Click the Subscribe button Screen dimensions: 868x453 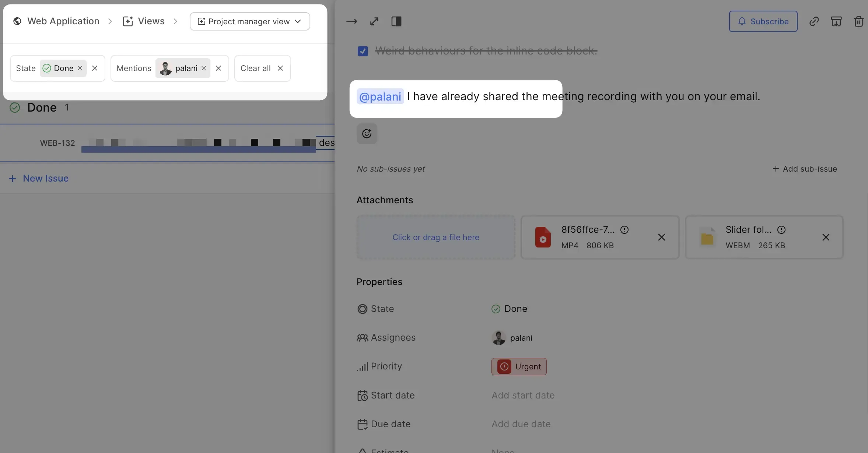coord(763,21)
